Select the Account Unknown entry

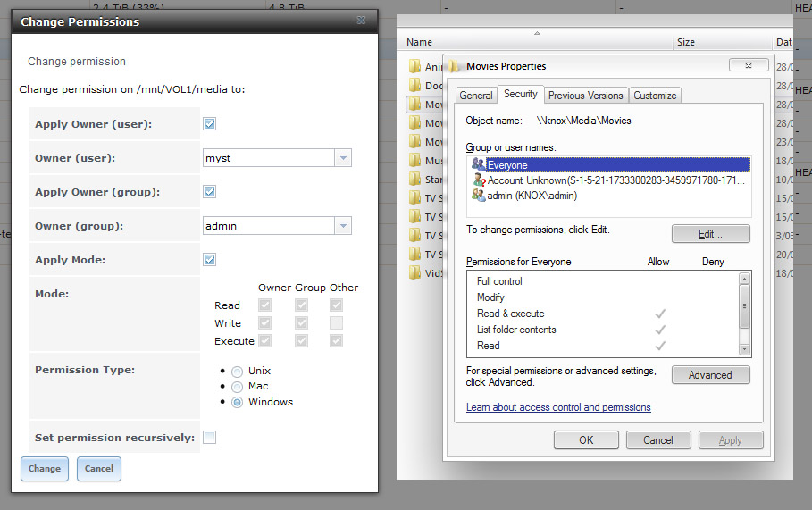tap(609, 180)
